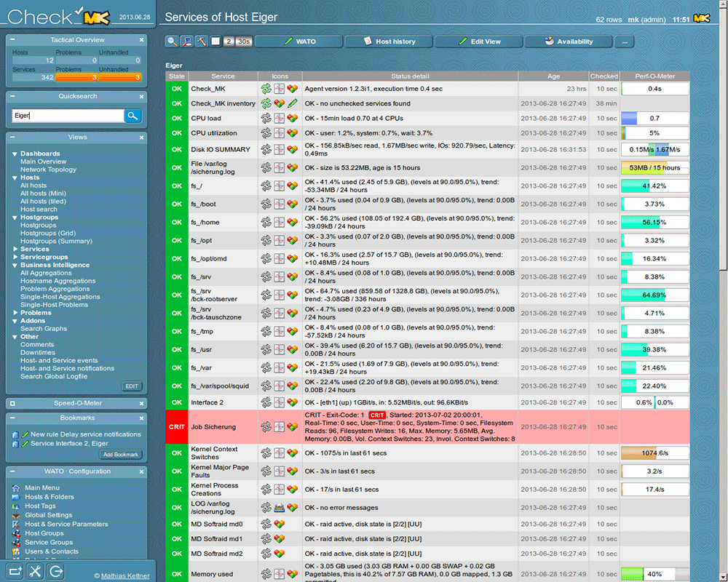
Task: Collapse the Addons tree section
Action: [x=15, y=321]
